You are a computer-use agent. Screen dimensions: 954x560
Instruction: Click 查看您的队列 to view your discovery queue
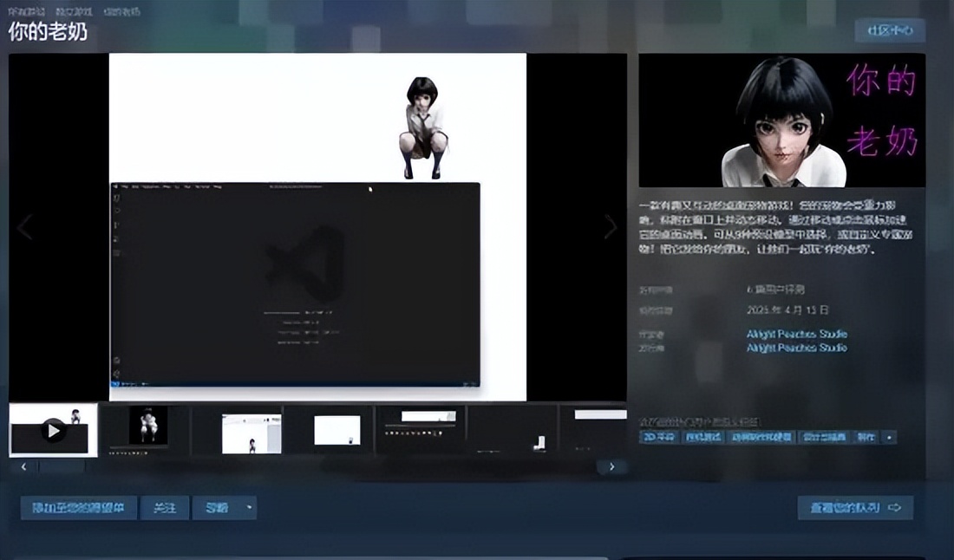click(x=846, y=509)
